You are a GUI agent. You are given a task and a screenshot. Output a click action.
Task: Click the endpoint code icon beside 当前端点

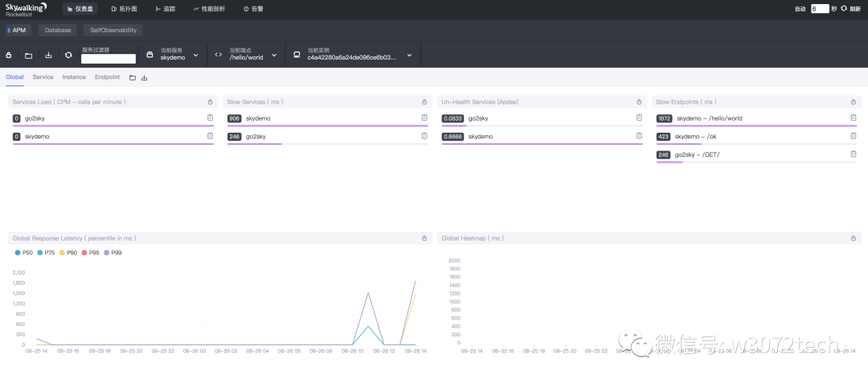click(x=219, y=55)
